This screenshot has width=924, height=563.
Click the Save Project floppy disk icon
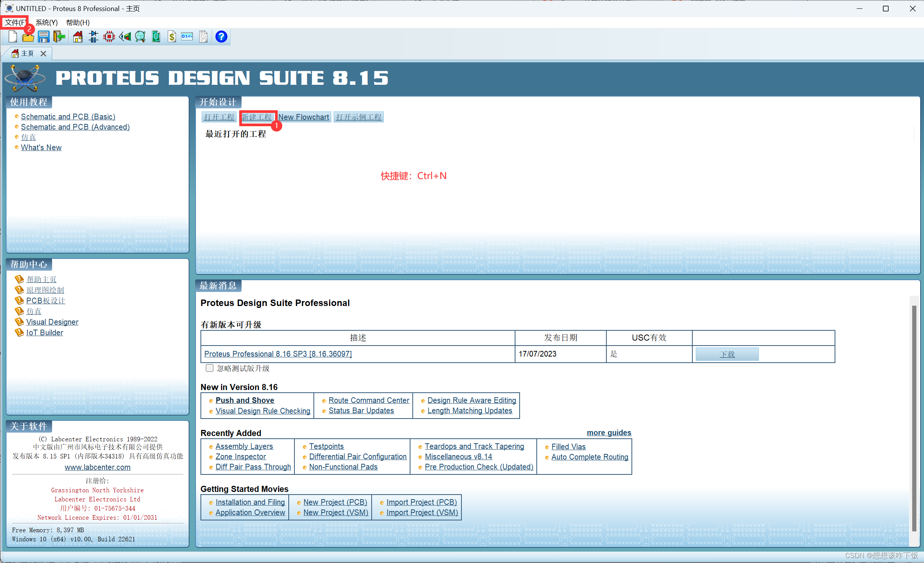(43, 37)
